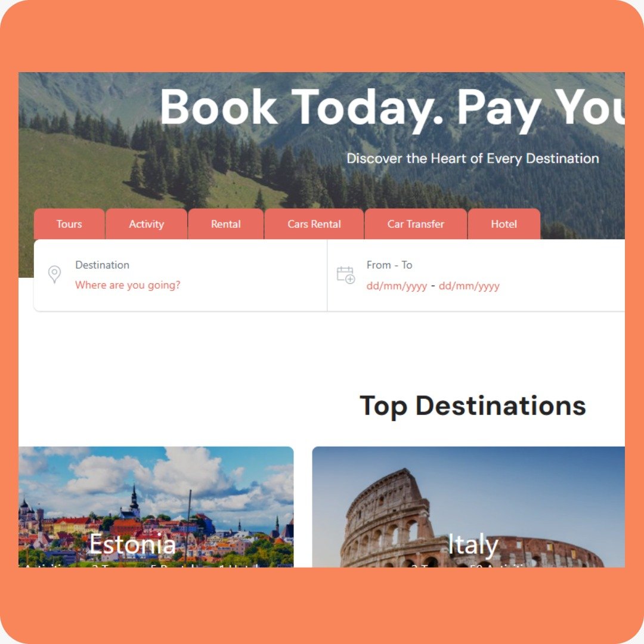Set the end date dd/mm/yyyy field
The width and height of the screenshot is (644, 644).
pos(469,286)
